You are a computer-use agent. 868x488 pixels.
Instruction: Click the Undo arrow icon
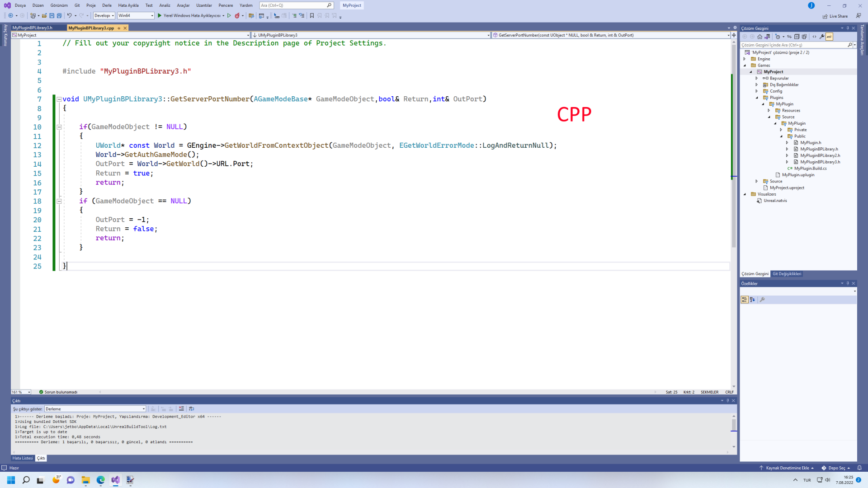[69, 15]
